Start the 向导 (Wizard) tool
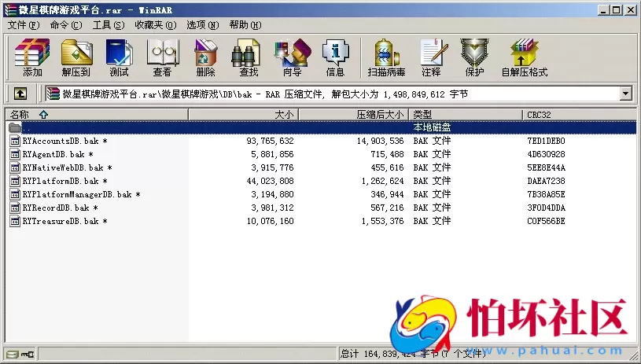The image size is (641, 364). point(292,57)
